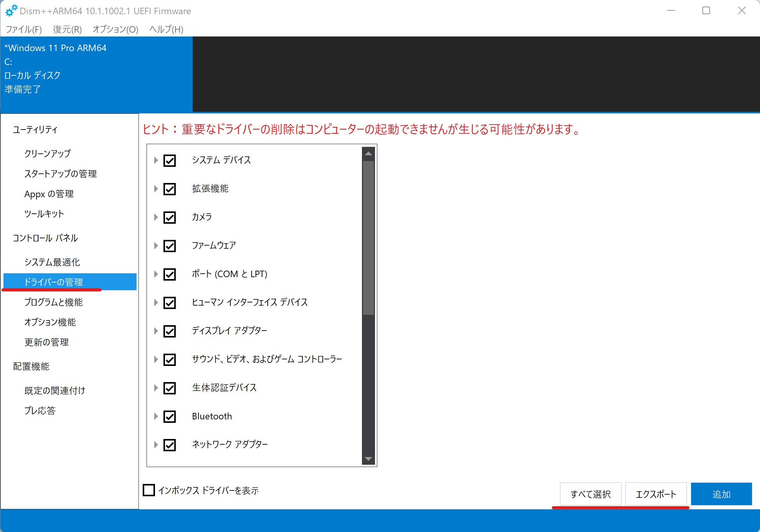This screenshot has width=760, height=532.
Task: Select ドライバーの管理 sidebar item
Action: click(x=70, y=282)
